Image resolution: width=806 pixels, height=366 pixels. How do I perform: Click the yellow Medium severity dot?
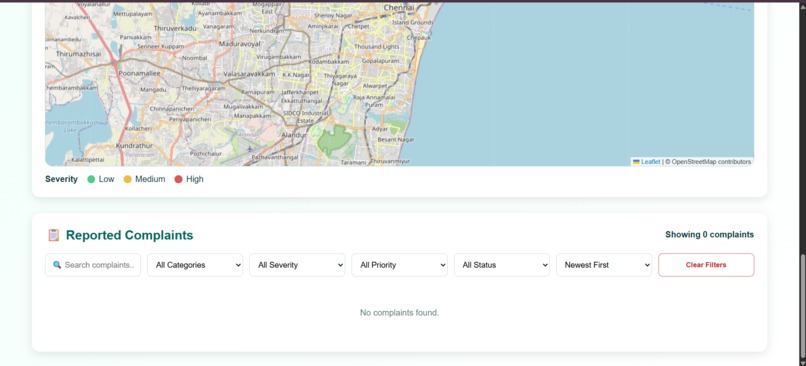pyautogui.click(x=127, y=179)
